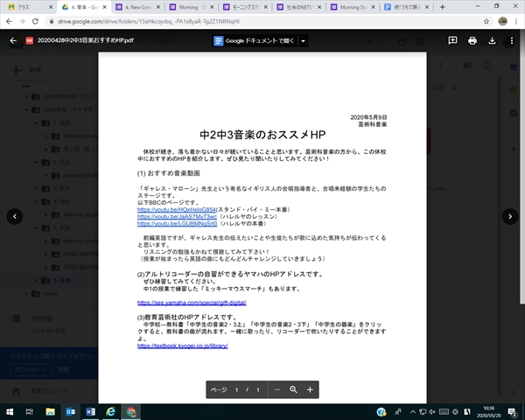Print the PDF using printer icon
This screenshot has height=420, width=525.
(x=472, y=40)
